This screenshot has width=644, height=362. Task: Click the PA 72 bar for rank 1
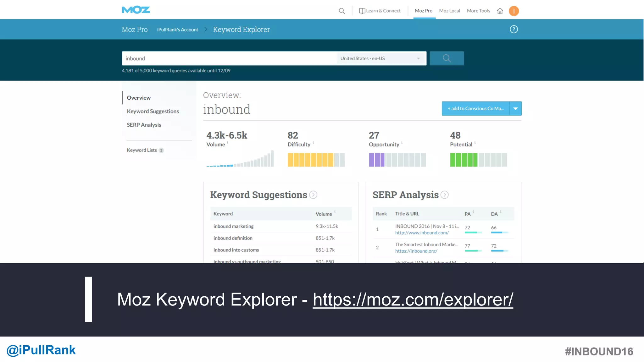pyautogui.click(x=473, y=233)
